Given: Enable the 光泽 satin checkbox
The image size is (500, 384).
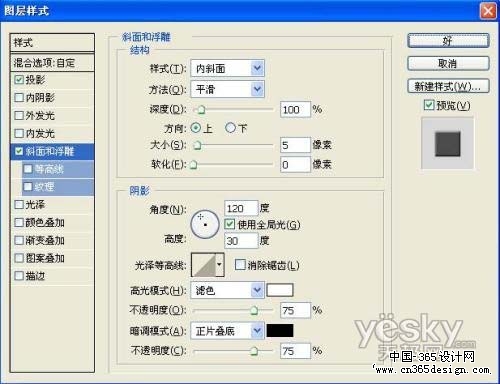Looking at the screenshot, I should click(x=19, y=205).
